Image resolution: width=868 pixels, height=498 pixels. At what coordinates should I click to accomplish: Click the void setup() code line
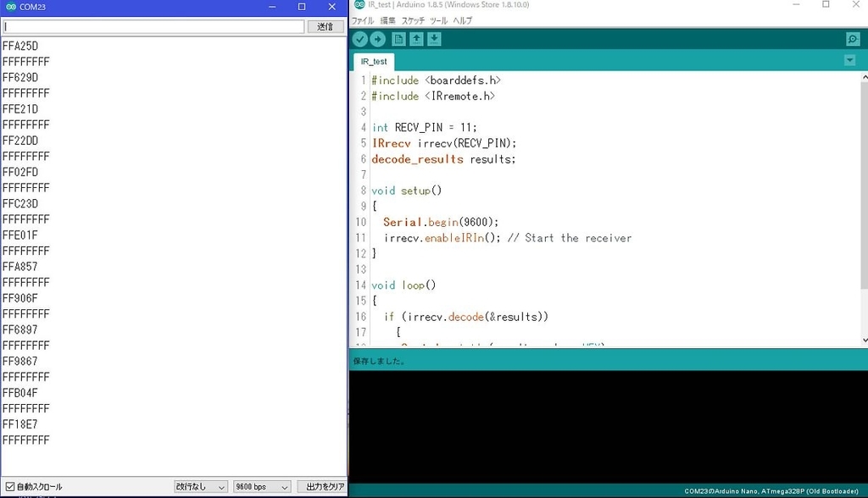pyautogui.click(x=407, y=191)
